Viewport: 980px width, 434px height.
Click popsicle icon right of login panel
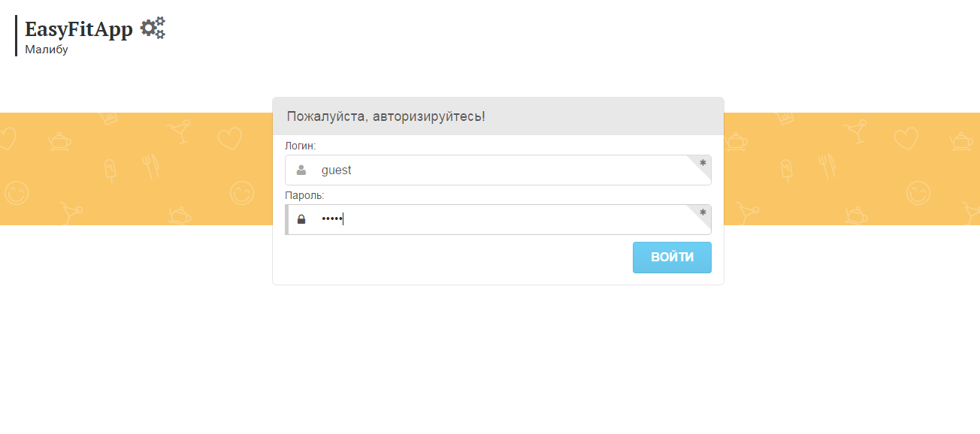click(786, 170)
